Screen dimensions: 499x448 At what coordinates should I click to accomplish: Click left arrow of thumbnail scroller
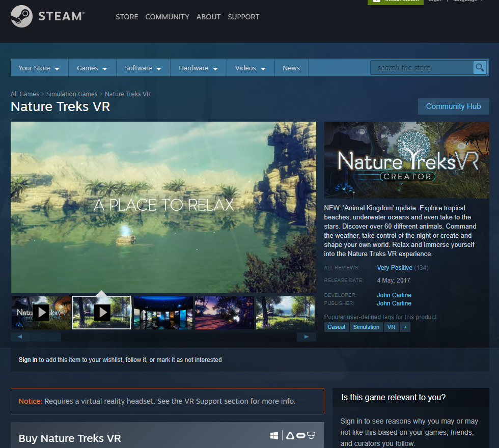point(20,337)
